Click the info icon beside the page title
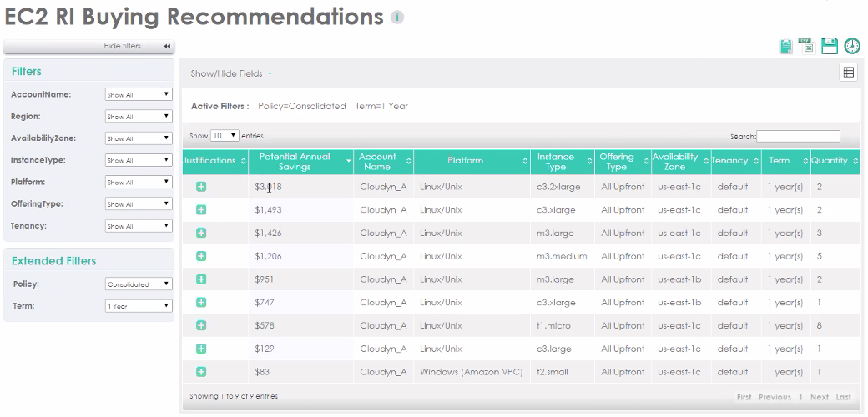The image size is (868, 417). 397,18
